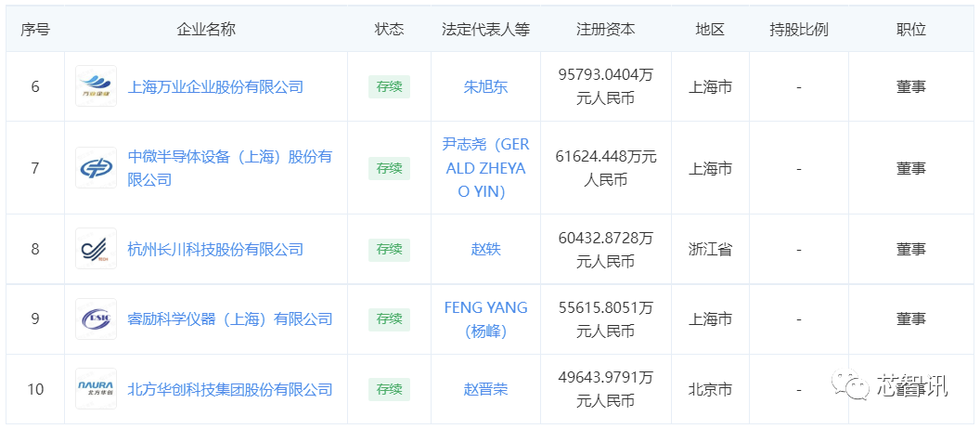The image size is (980, 429).
Task: Open 上海万业企业股份有限公司 company link
Action: (x=215, y=86)
